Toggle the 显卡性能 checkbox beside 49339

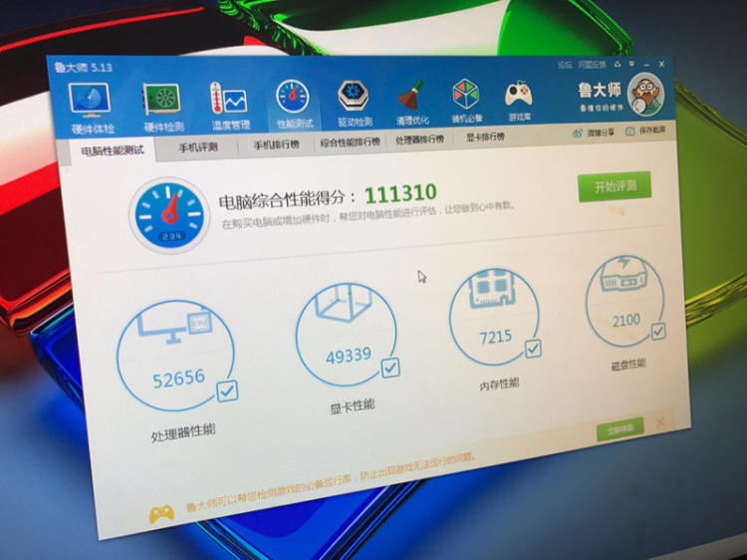(390, 368)
